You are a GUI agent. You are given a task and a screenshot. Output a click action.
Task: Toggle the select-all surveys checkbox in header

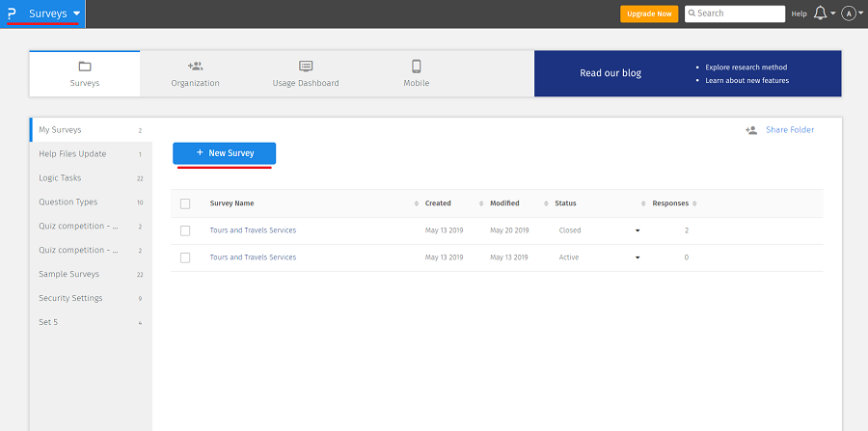point(185,203)
